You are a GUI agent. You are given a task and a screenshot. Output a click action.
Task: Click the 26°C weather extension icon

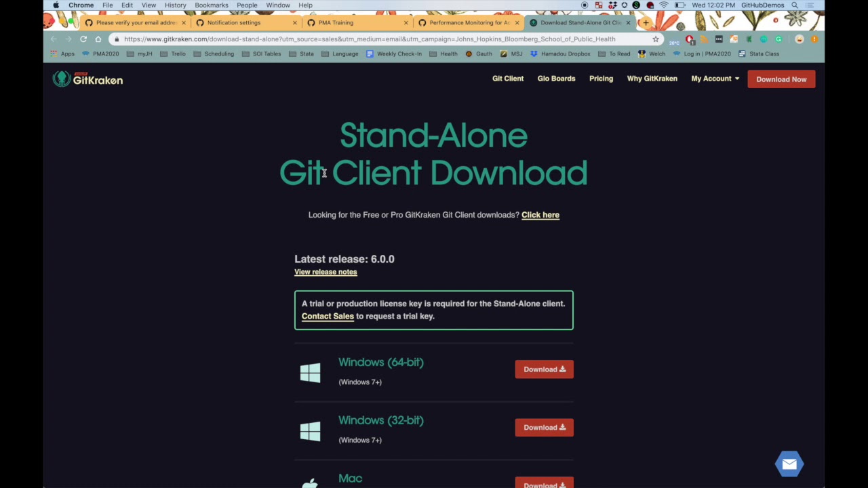coord(674,42)
